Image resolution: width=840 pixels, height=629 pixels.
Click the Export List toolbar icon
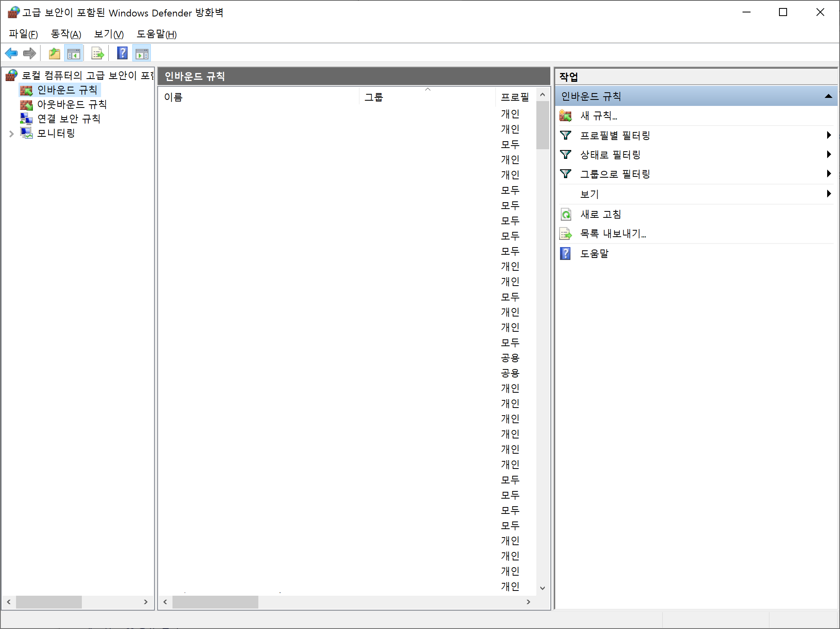97,53
